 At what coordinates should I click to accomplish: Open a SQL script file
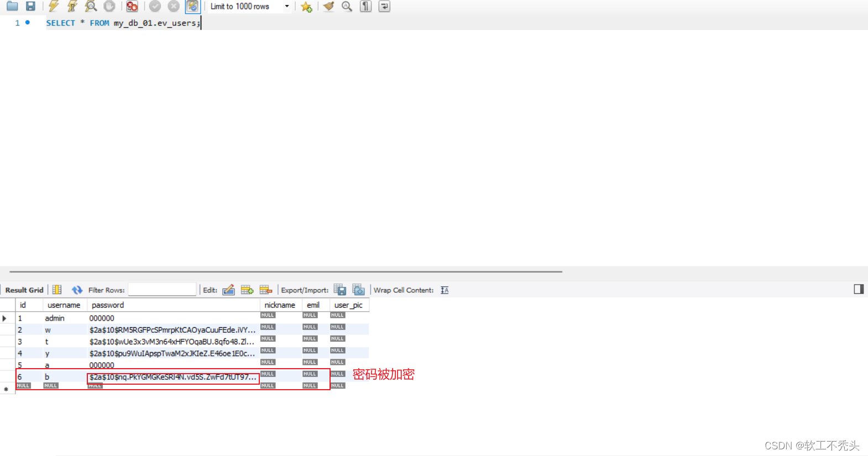12,6
